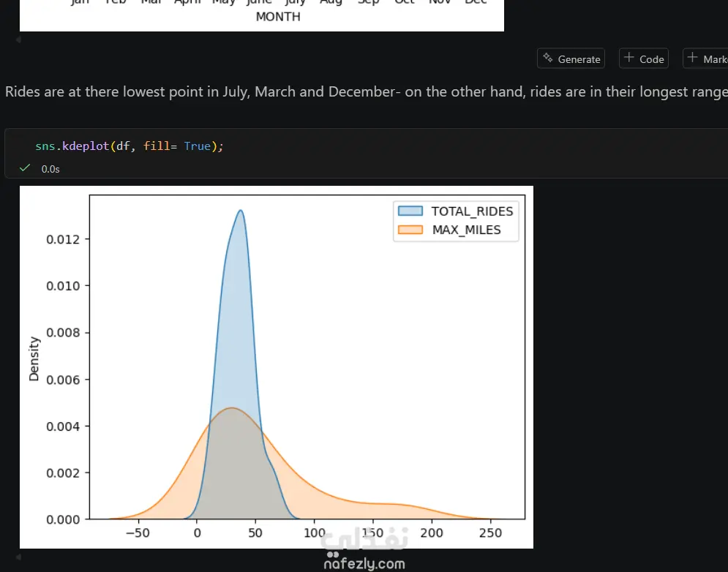The width and height of the screenshot is (728, 572).
Task: Click the 0.000 y-axis tick label
Action: (x=63, y=519)
